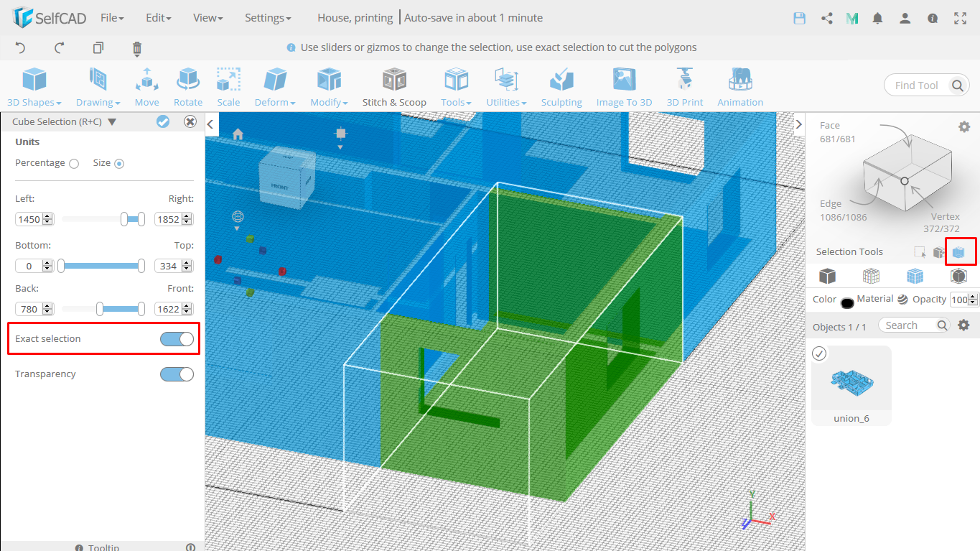Click the Undo arrow icon
Image resolution: width=980 pixels, height=551 pixels.
click(x=20, y=48)
